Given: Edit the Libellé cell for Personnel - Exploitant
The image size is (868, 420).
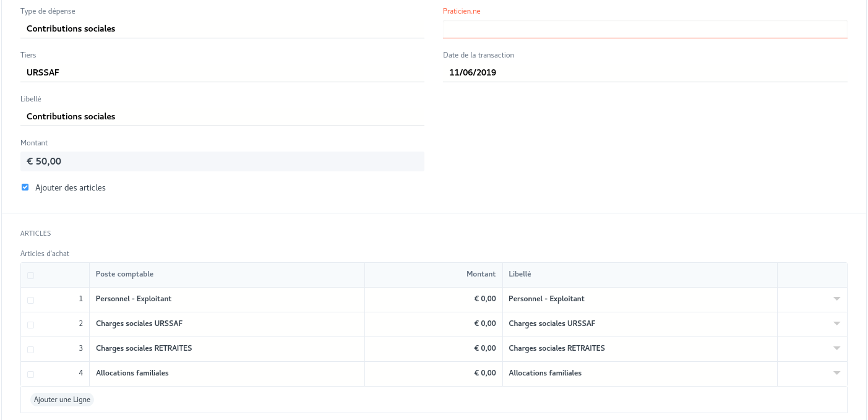Looking at the screenshot, I should [639, 299].
